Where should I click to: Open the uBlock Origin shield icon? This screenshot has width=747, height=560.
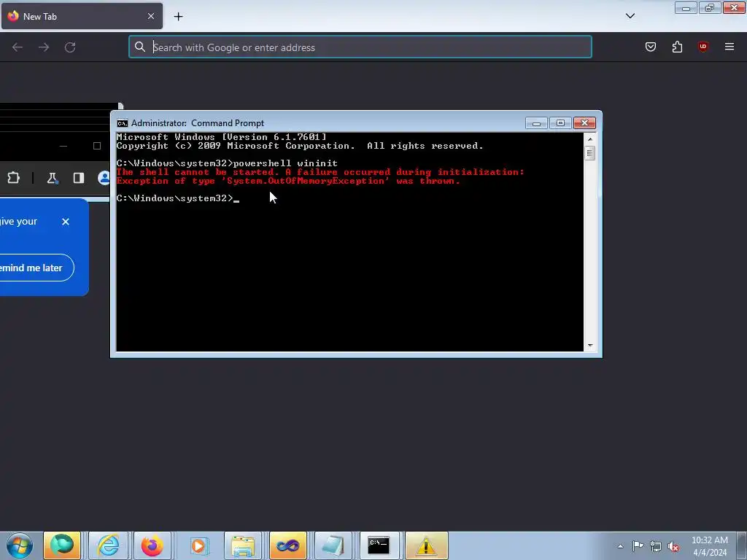click(703, 47)
